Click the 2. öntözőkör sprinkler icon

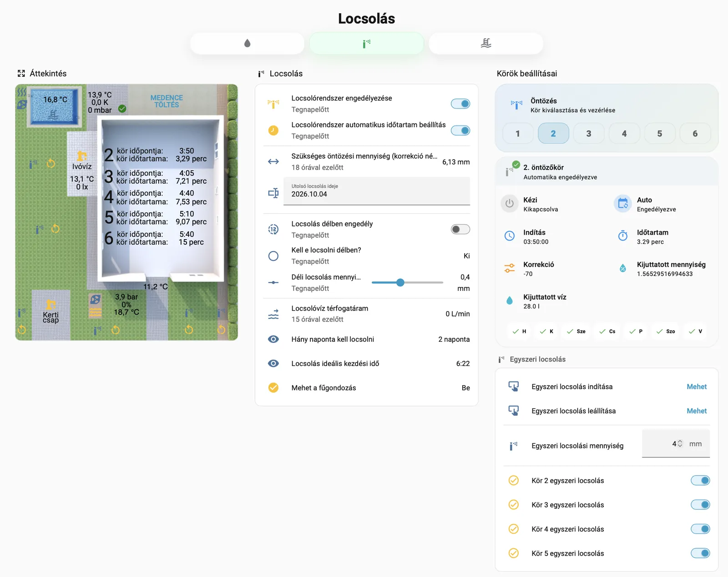point(509,171)
